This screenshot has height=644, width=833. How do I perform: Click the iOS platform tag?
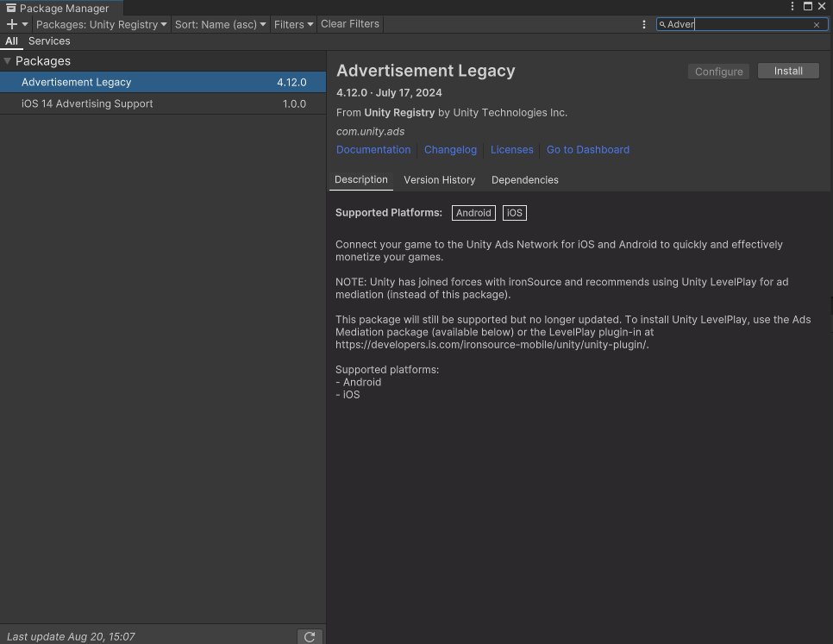click(x=514, y=213)
